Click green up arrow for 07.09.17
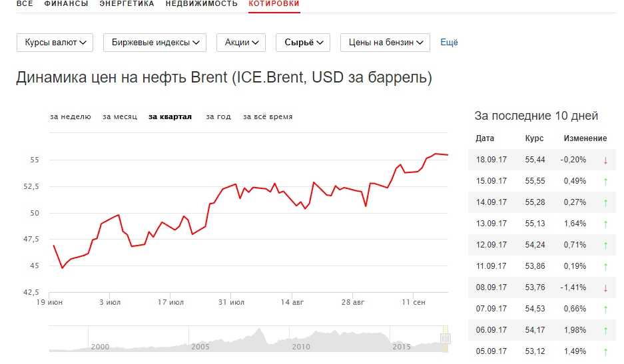The height and width of the screenshot is (364, 624). click(605, 309)
